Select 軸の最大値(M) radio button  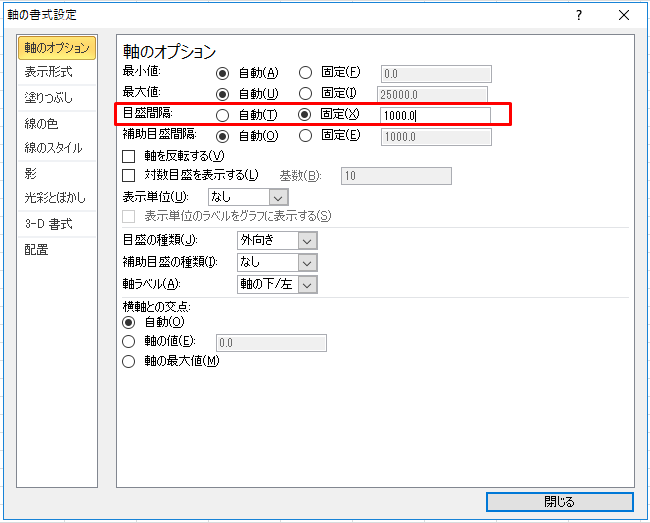coord(129,361)
